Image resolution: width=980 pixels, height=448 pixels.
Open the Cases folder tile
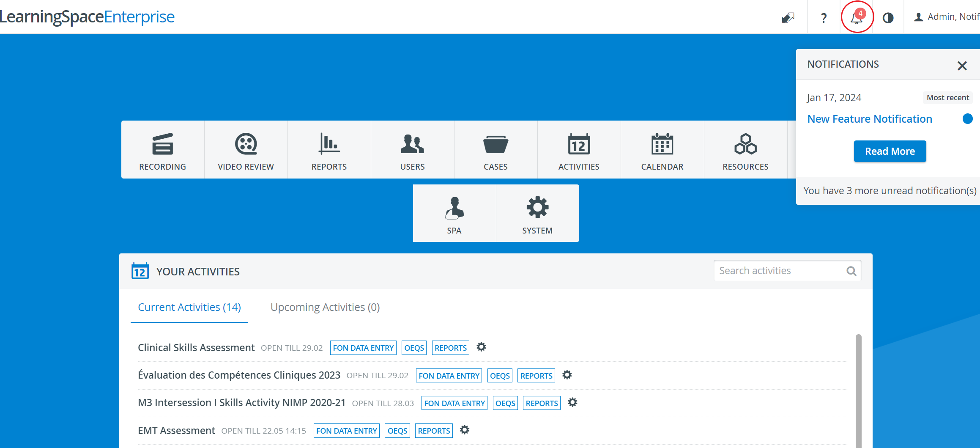coord(495,150)
